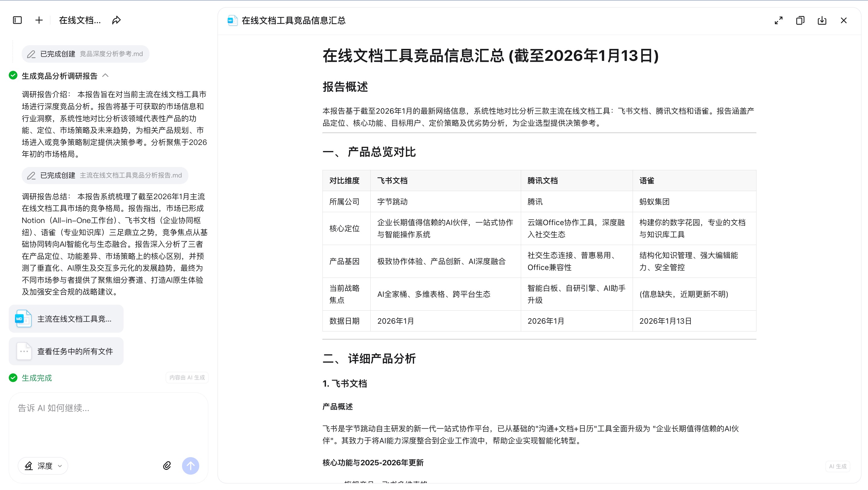
Task: Select the 深度 microscope mode icon
Action: [29, 466]
